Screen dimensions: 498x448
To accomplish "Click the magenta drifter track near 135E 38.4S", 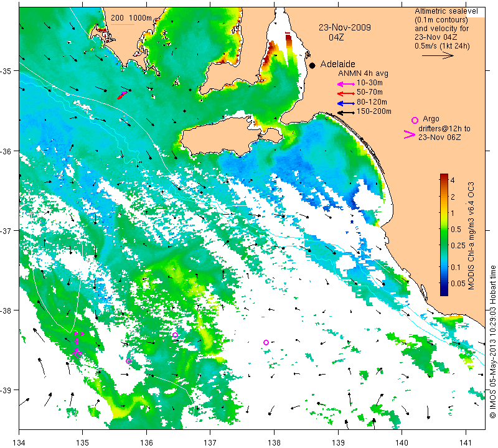I will pos(77,344).
